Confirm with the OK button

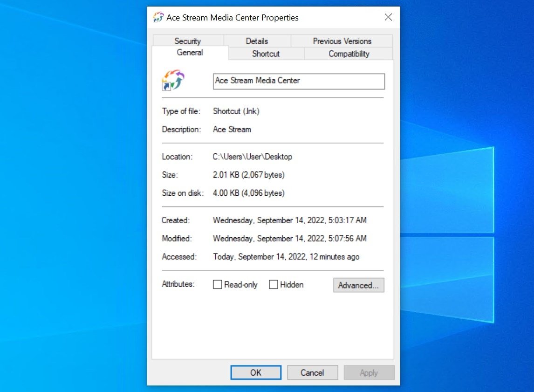256,372
